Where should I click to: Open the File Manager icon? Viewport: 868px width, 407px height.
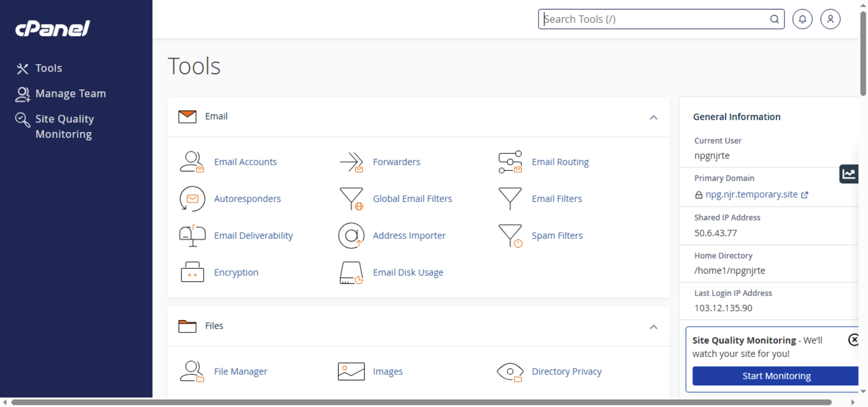tap(192, 371)
